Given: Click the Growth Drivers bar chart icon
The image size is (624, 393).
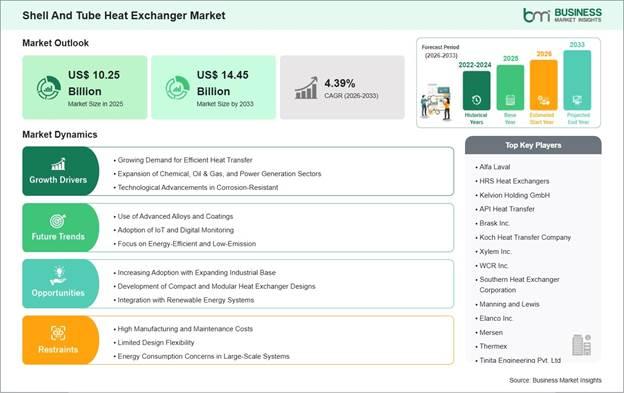Looking at the screenshot, I should click(x=58, y=164).
